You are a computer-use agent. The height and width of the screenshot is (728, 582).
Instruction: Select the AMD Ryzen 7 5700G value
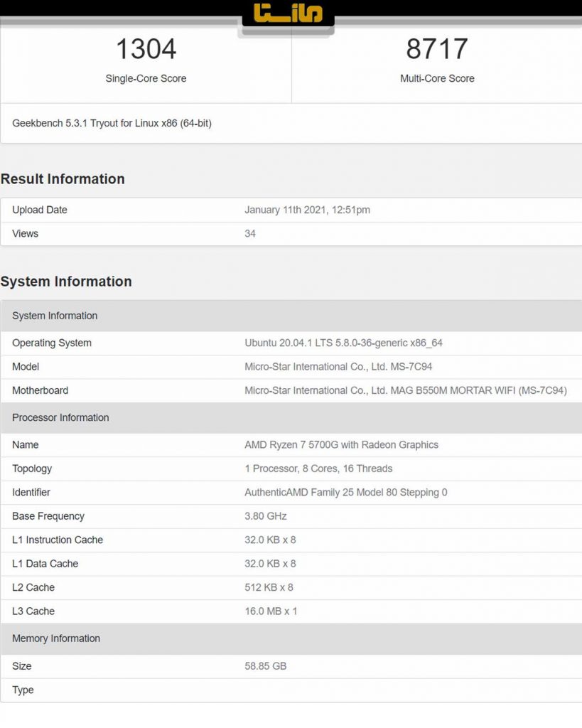coord(342,445)
